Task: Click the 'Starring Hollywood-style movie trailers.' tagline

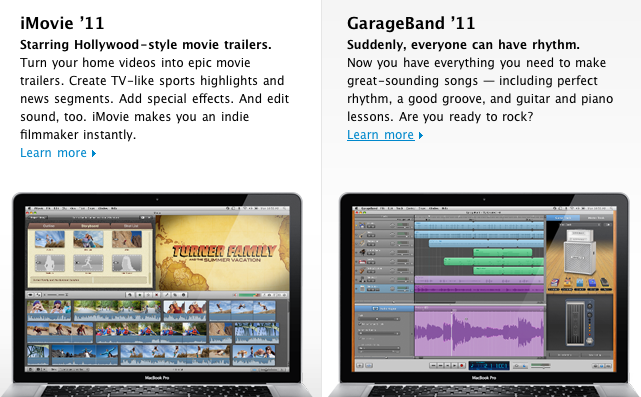Action: coord(146,45)
